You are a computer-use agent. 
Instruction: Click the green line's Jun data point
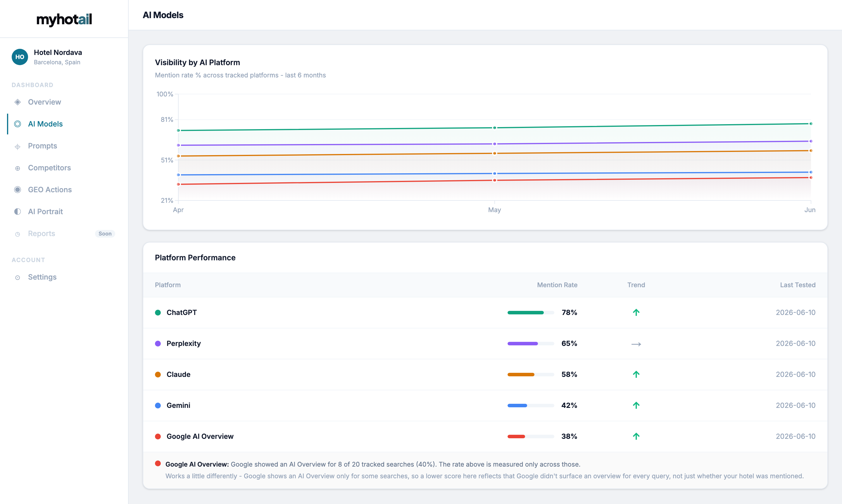[811, 124]
